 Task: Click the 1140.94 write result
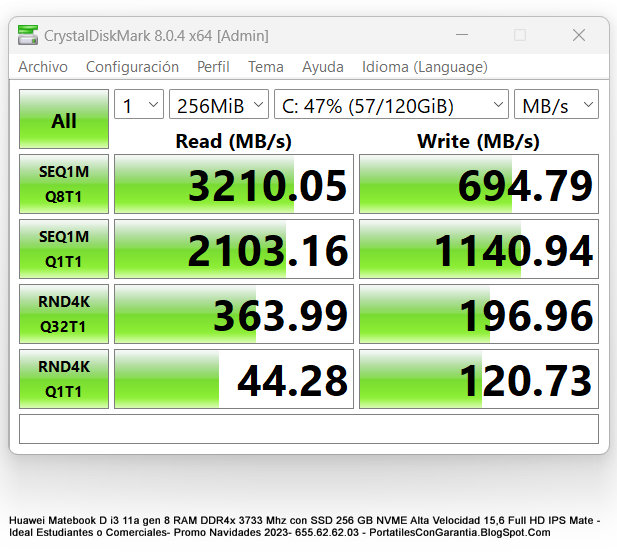coord(479,249)
